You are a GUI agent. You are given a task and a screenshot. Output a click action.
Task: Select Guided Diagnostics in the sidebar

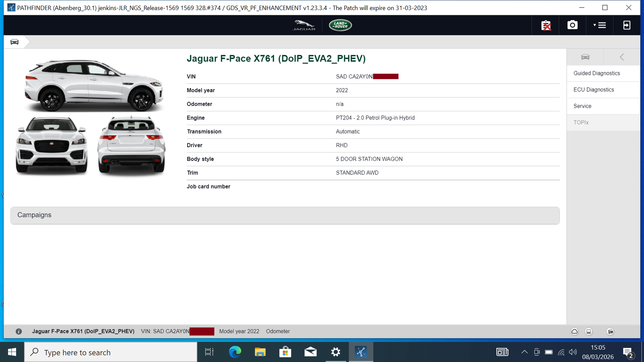point(597,73)
